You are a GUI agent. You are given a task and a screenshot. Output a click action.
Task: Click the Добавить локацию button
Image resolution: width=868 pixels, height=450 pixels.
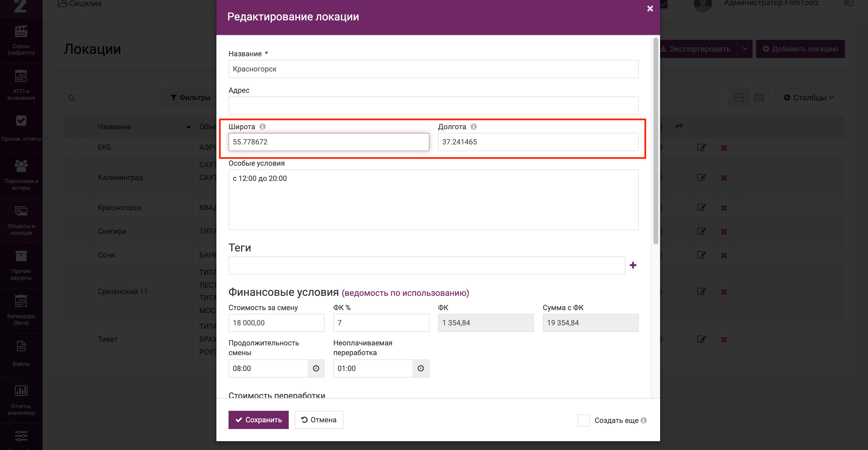[800, 49]
